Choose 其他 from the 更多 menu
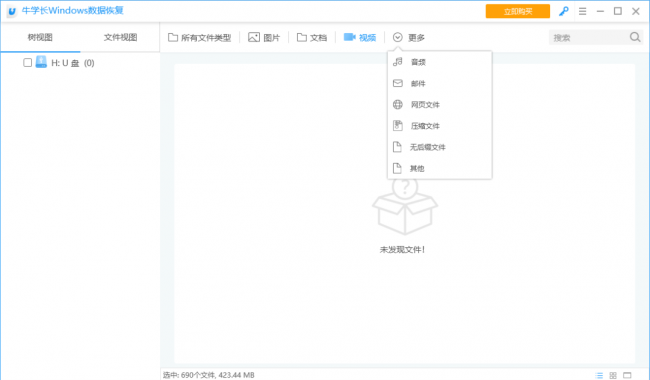This screenshot has height=380, width=650. 439,168
